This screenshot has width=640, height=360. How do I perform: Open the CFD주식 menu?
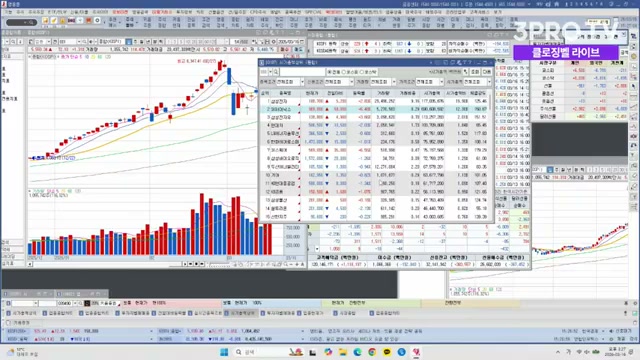pyautogui.click(x=258, y=12)
